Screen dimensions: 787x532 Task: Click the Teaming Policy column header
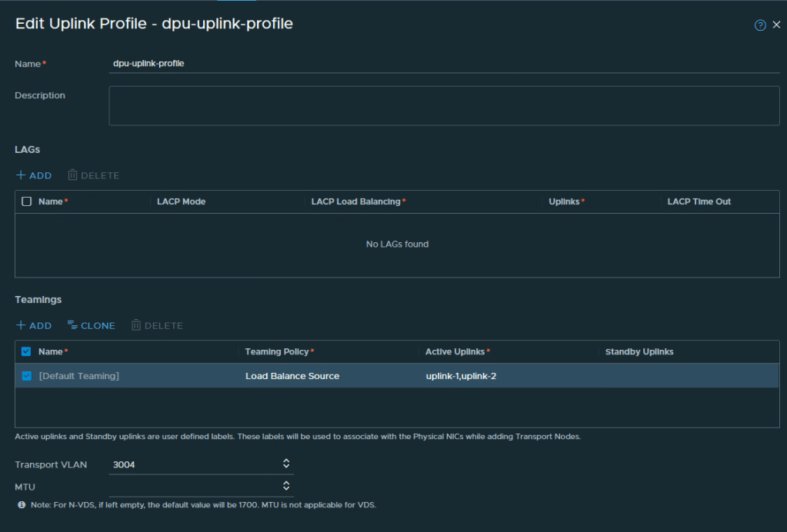(x=277, y=351)
